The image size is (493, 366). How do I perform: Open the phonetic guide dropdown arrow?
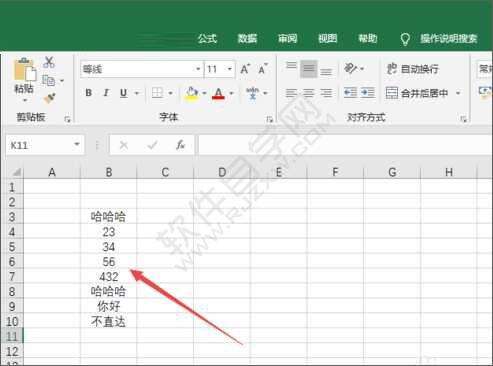[265, 93]
